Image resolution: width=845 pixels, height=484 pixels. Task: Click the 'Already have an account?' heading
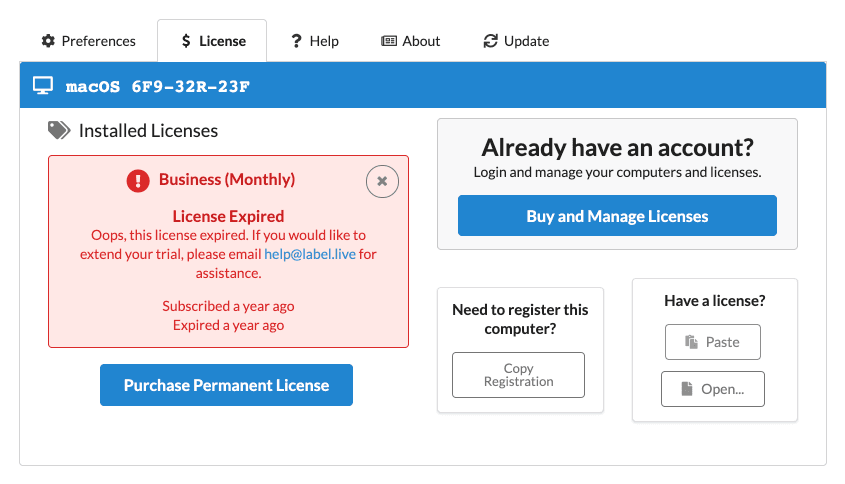[x=617, y=148]
